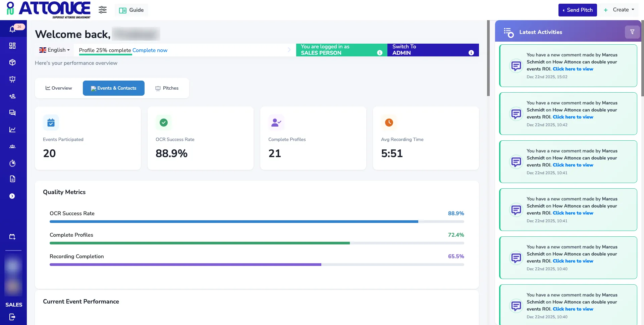Expand the English language dropdown
This screenshot has height=325, width=644.
click(x=54, y=50)
